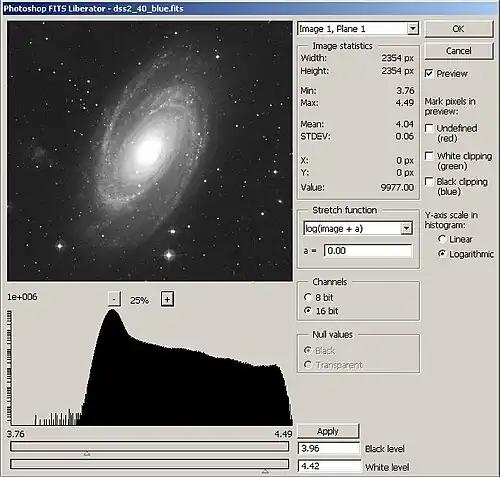
Task: Open the log(image + a) combo box
Action: coord(358,229)
